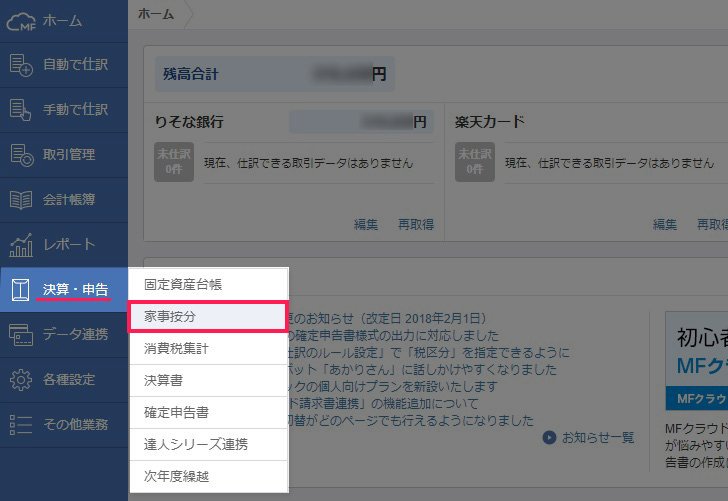Select 家事按分 from the submenu
Screen dimensions: 728x501
pyautogui.click(x=208, y=317)
